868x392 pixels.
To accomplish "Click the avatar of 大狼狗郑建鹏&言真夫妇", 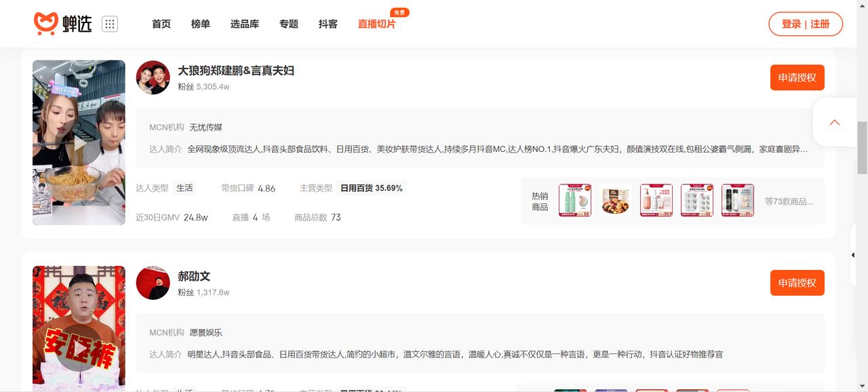I will pos(153,77).
